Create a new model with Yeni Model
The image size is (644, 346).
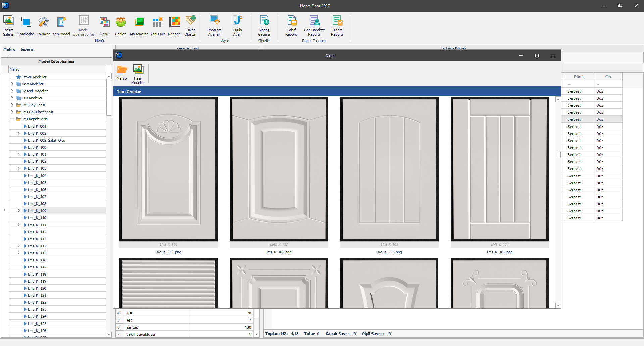61,26
